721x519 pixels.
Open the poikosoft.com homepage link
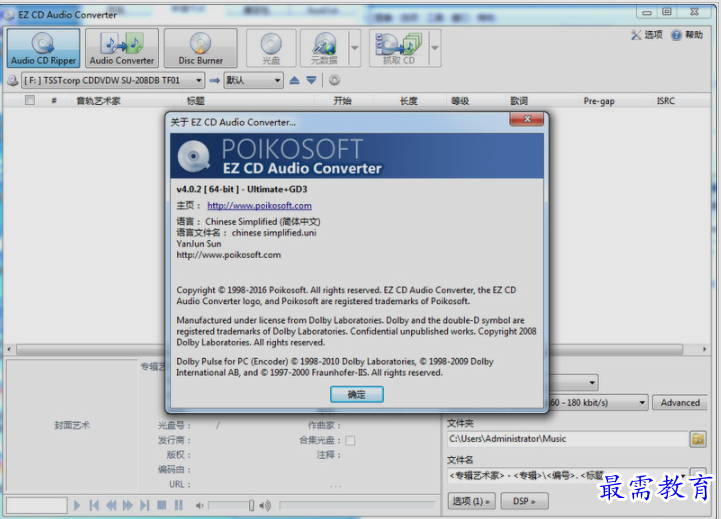coord(259,205)
